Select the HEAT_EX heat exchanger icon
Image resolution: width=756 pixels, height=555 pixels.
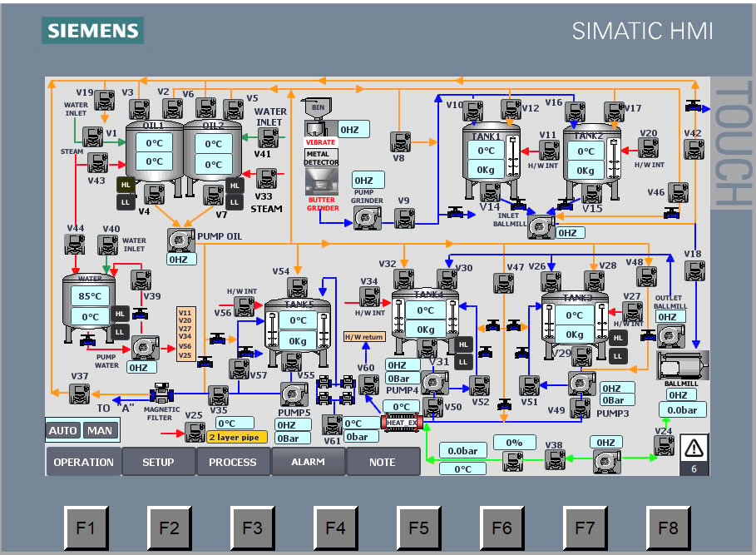point(402,423)
